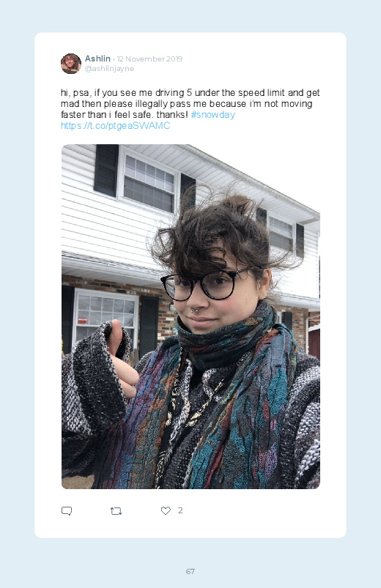This screenshot has width=381, height=588.
Task: Click the @ashlinjayne handle
Action: (109, 69)
